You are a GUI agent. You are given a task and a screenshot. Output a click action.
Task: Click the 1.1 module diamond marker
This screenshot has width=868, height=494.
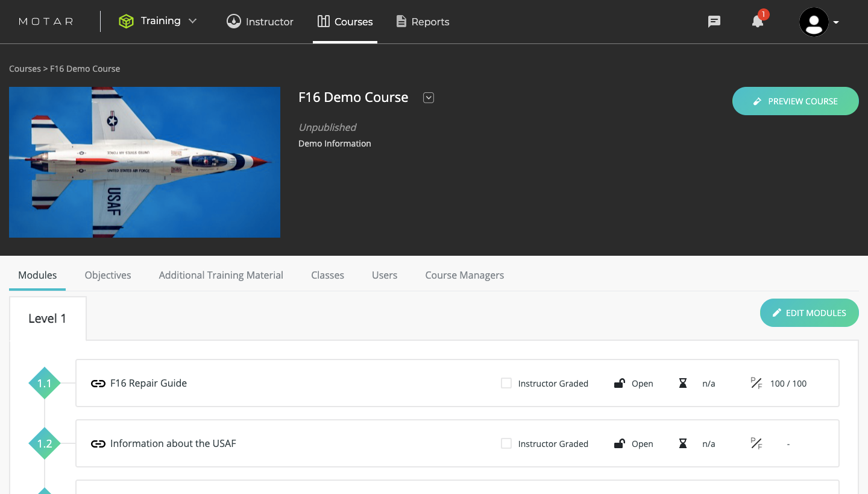tap(45, 383)
